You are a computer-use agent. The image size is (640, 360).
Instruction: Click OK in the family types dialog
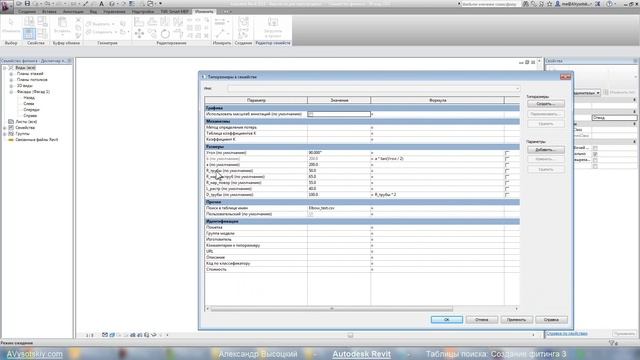[447, 320]
